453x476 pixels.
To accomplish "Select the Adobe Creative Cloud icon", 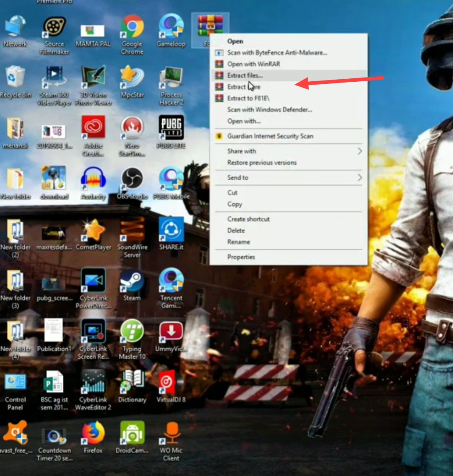I will click(93, 136).
